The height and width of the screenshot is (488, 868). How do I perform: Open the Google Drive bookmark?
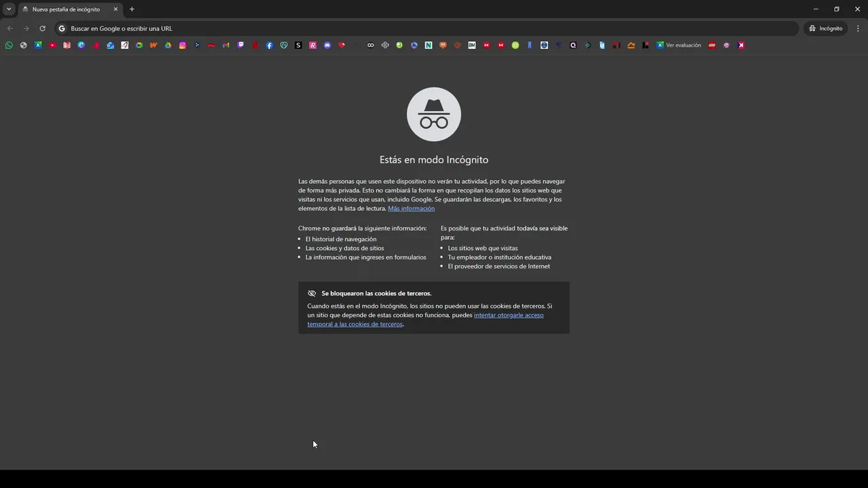pos(168,45)
